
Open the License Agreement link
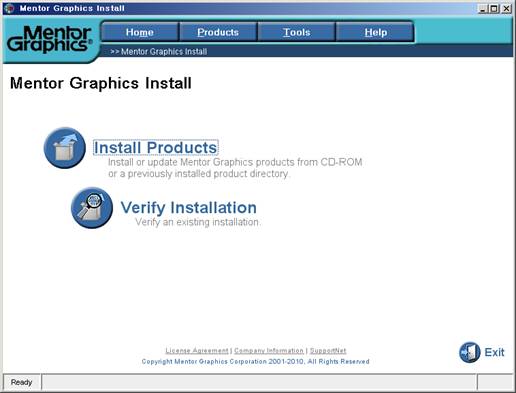click(197, 351)
